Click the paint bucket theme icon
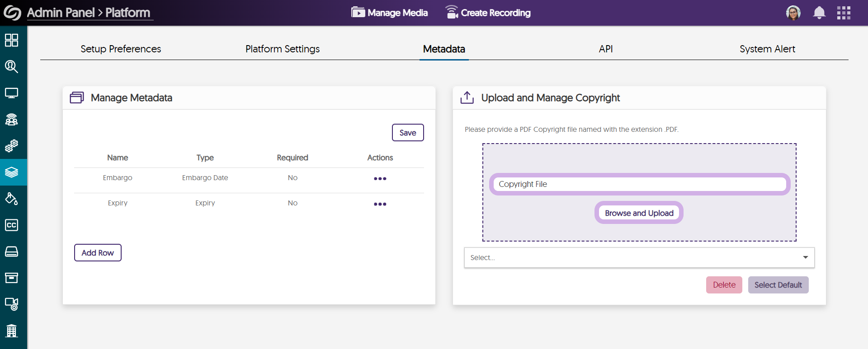868x349 pixels. [x=11, y=199]
